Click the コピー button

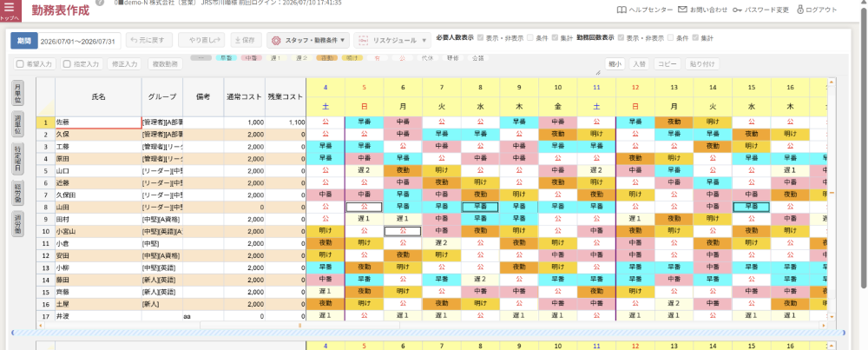[x=667, y=63]
